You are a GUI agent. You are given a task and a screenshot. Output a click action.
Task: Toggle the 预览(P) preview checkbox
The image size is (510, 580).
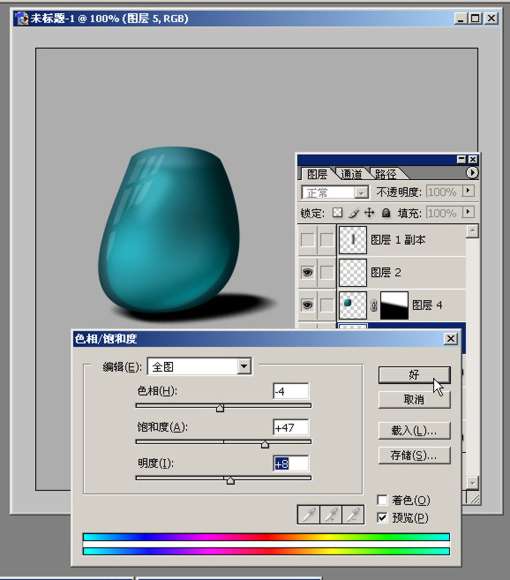pyautogui.click(x=382, y=517)
